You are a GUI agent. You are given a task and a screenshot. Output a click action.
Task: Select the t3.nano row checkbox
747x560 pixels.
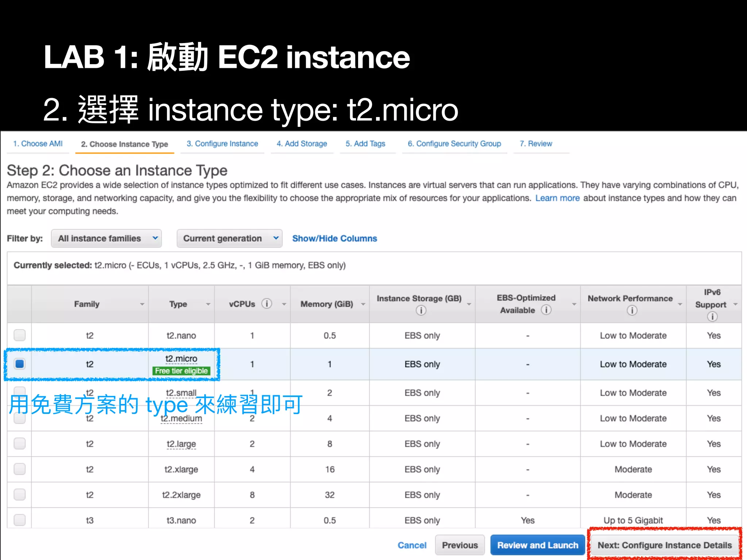(20, 520)
